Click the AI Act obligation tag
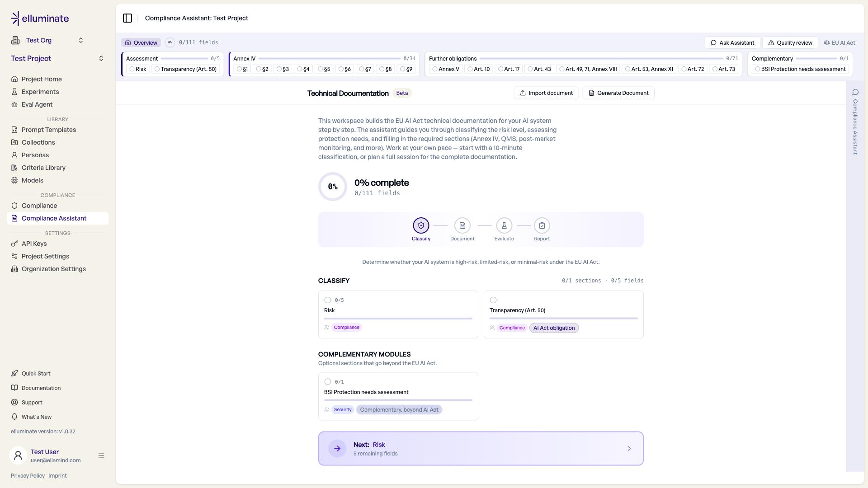 [x=554, y=328]
